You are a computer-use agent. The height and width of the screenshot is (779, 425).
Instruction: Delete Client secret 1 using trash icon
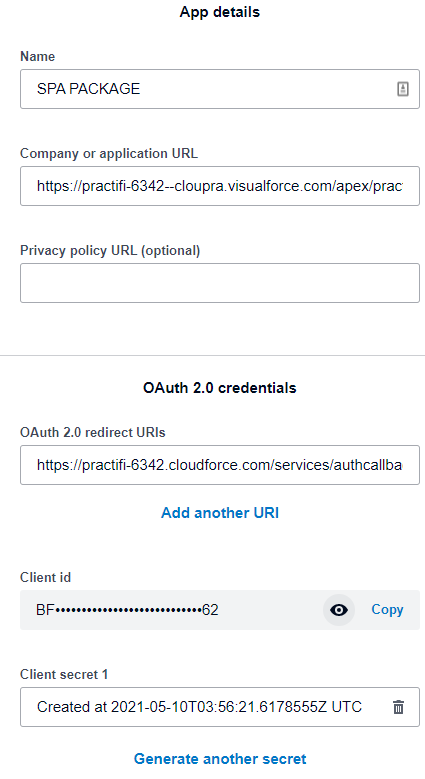tap(398, 706)
